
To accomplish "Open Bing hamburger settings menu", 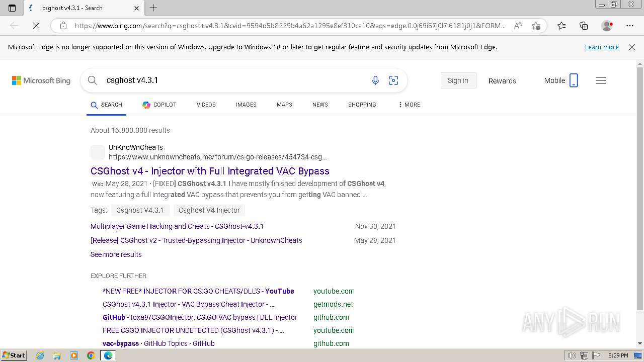I will click(601, 80).
